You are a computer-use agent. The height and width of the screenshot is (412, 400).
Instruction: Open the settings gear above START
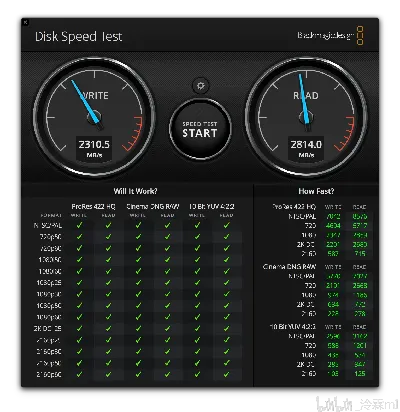tap(200, 86)
